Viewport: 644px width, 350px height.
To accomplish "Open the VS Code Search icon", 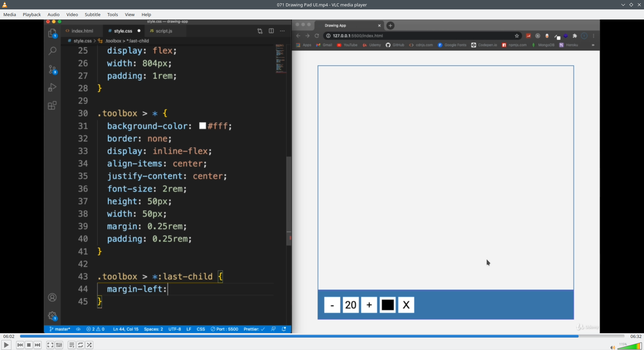I will pyautogui.click(x=52, y=51).
